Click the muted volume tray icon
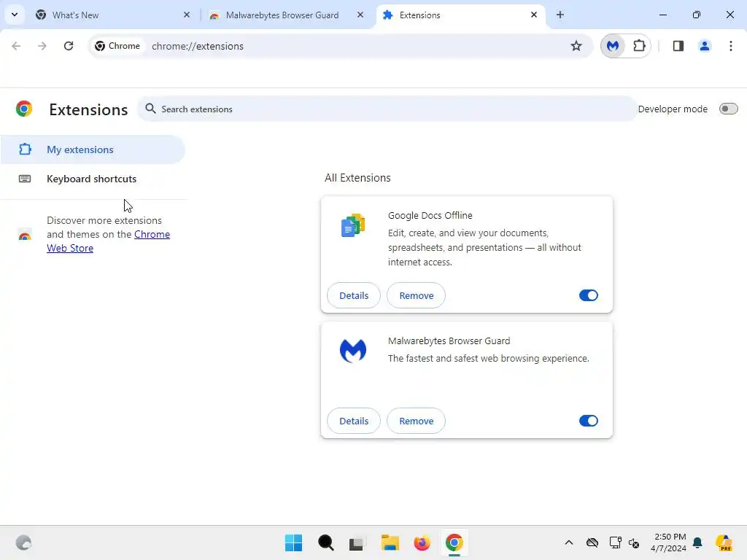Viewport: 747px width, 560px height. coord(634,542)
